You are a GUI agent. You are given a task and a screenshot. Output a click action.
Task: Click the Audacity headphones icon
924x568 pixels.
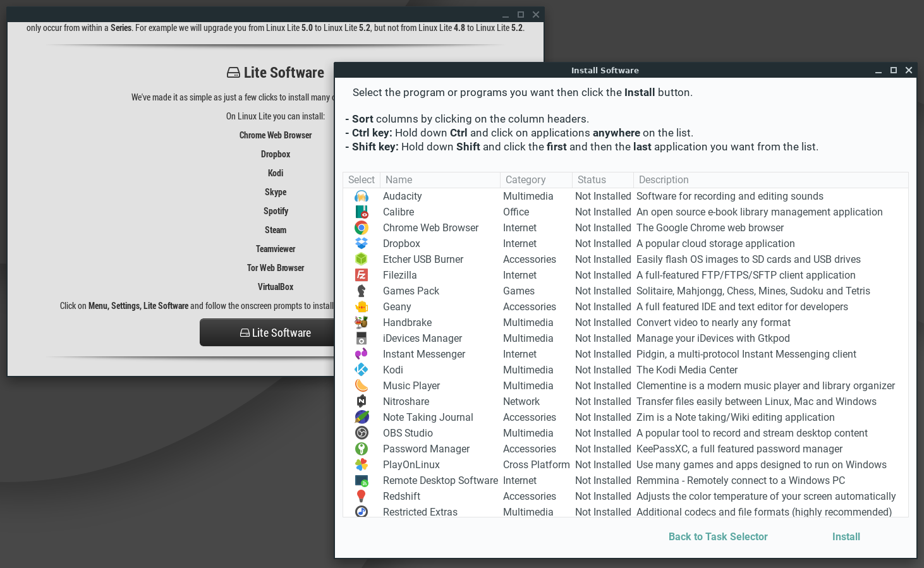coord(362,196)
